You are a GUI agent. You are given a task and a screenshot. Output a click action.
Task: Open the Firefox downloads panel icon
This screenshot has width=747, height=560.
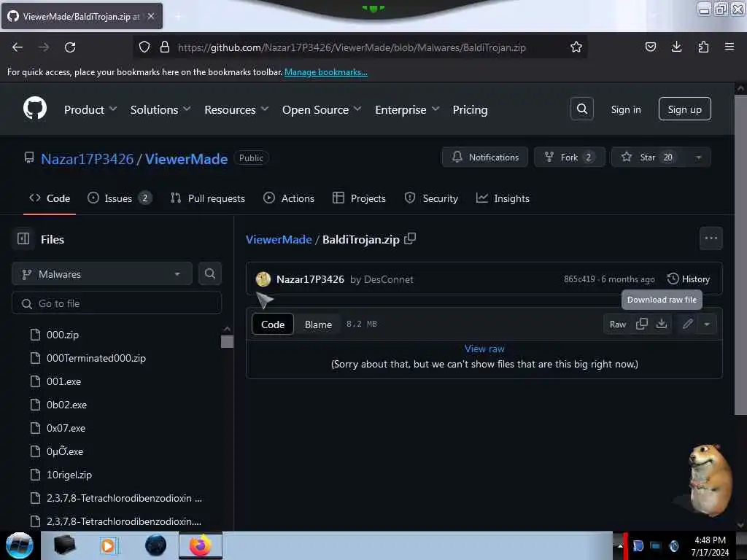tap(676, 47)
